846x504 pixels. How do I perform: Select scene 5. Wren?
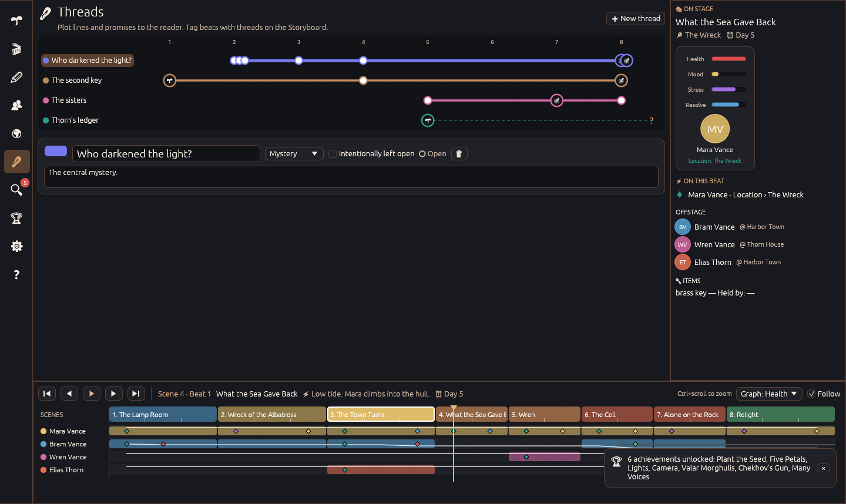545,414
